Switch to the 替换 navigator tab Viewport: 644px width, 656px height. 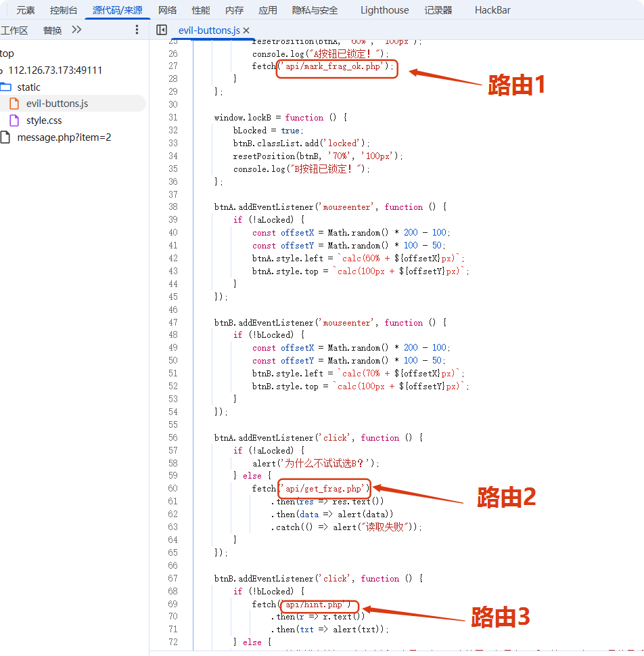[x=52, y=30]
